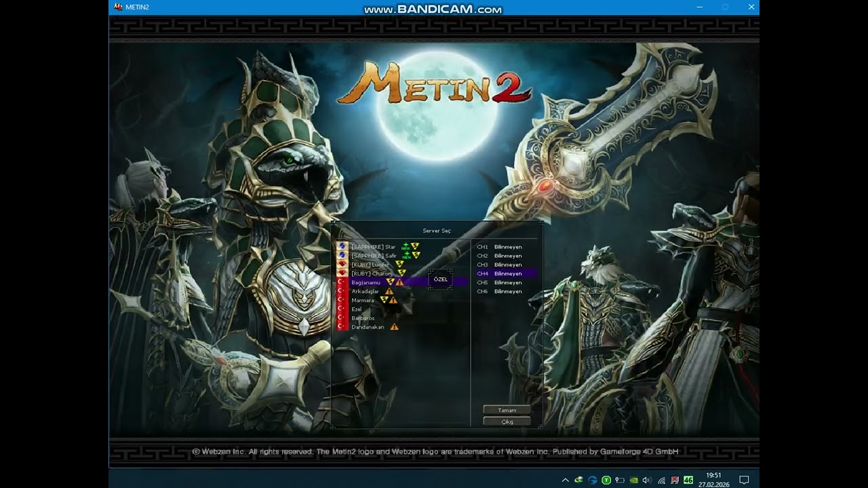Click the green NEW badge on [SAPPHIRE] Safir
The image size is (868, 488).
tap(407, 256)
